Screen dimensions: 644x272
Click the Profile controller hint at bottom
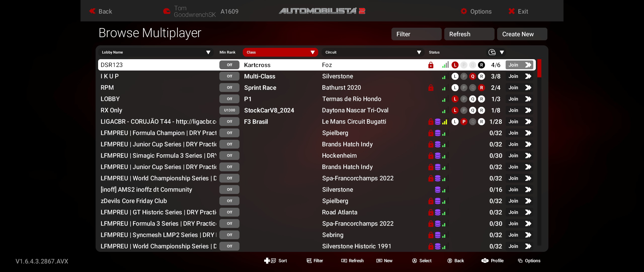click(492, 261)
